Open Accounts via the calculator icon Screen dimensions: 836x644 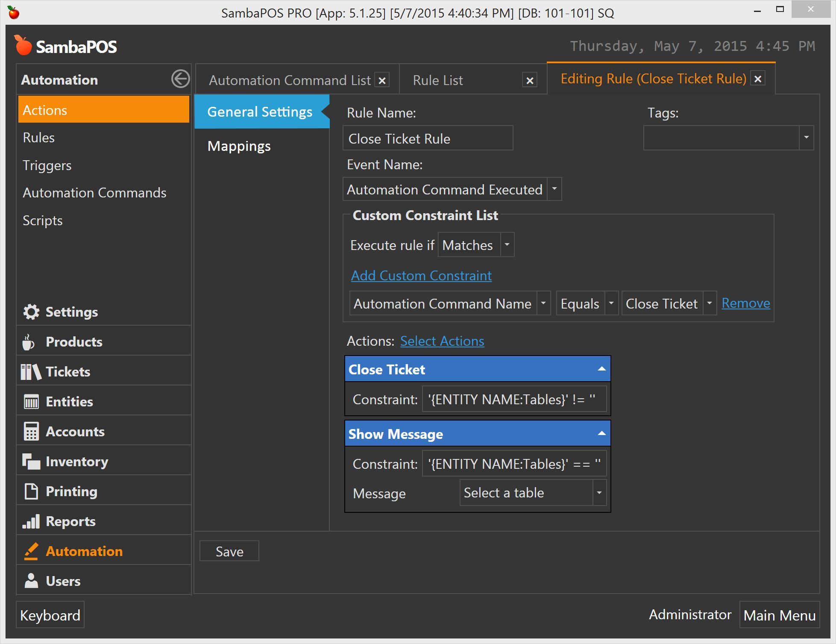[x=31, y=432]
